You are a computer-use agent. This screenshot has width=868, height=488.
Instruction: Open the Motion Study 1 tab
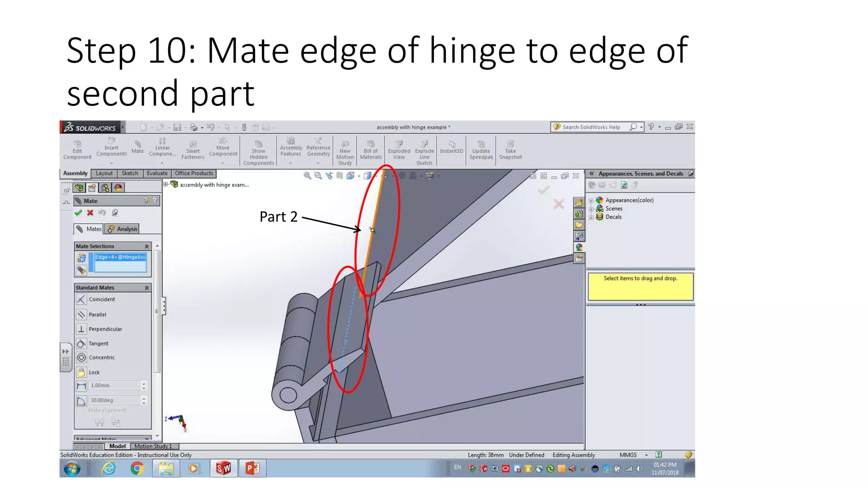click(x=154, y=446)
